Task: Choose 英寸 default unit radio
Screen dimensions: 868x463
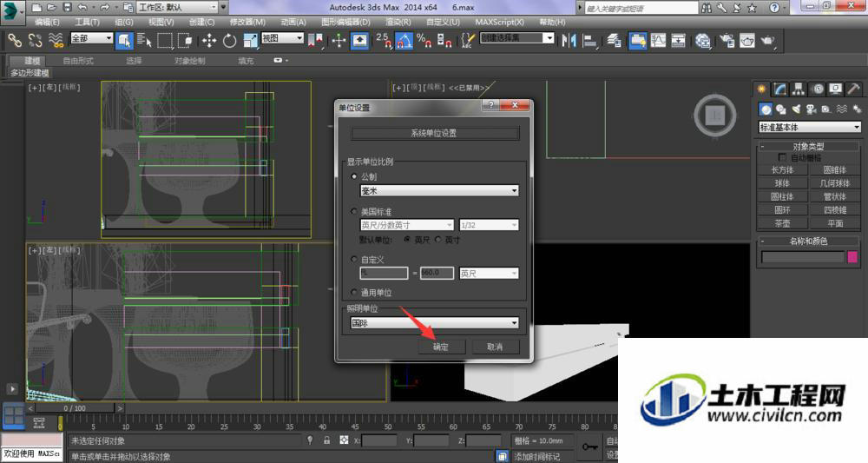Action: (437, 239)
